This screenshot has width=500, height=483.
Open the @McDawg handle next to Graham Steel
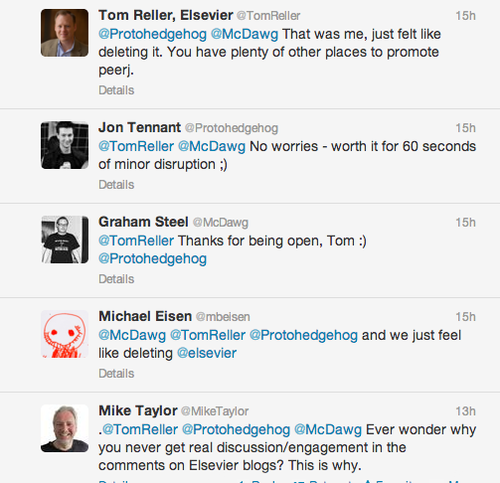(220, 222)
